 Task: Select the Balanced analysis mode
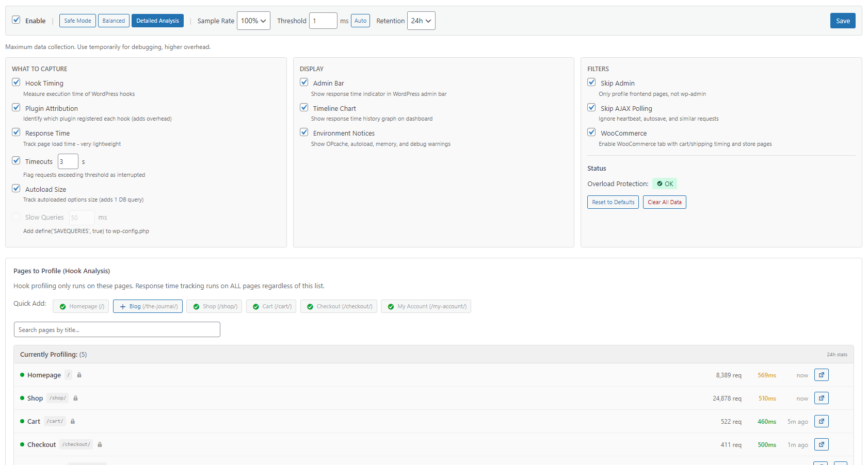[114, 21]
